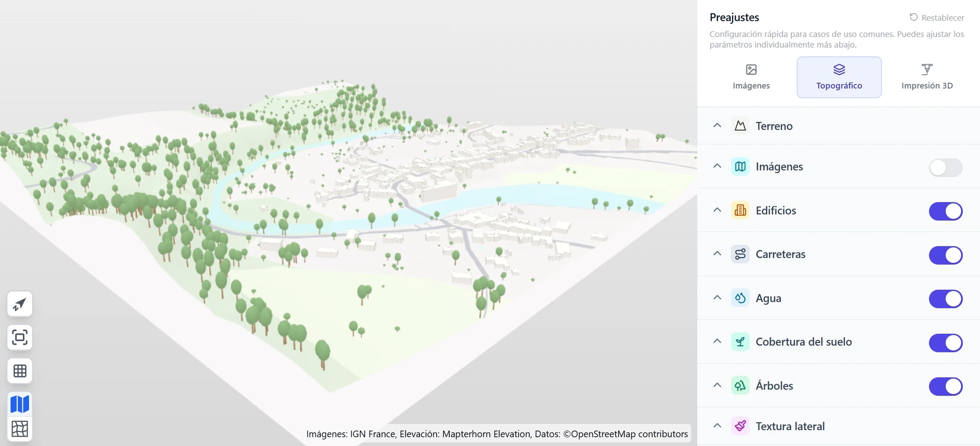Toggle the grid overlay icon button
Screen dimensions: 980x446
[x=20, y=371]
